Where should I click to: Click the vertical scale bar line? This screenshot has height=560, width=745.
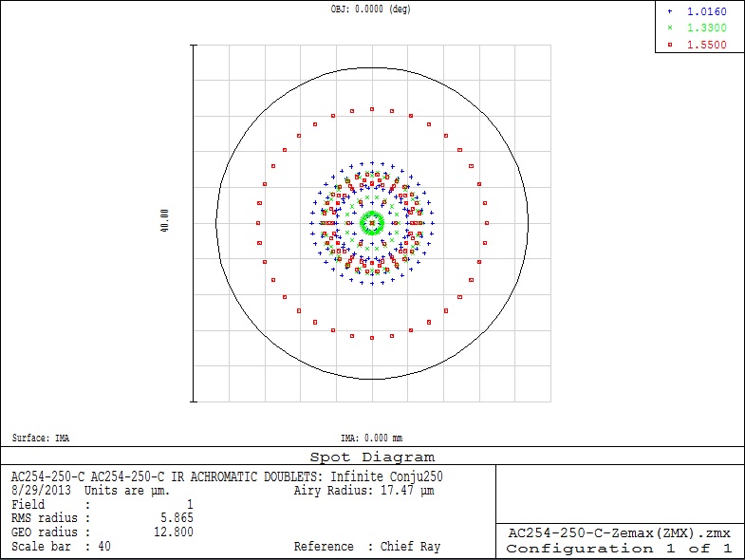point(194,223)
